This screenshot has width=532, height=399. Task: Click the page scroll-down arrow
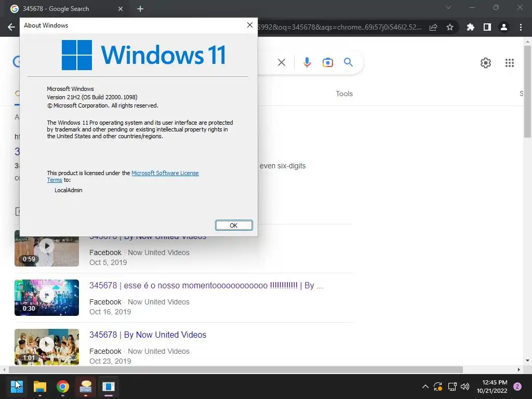(527, 361)
